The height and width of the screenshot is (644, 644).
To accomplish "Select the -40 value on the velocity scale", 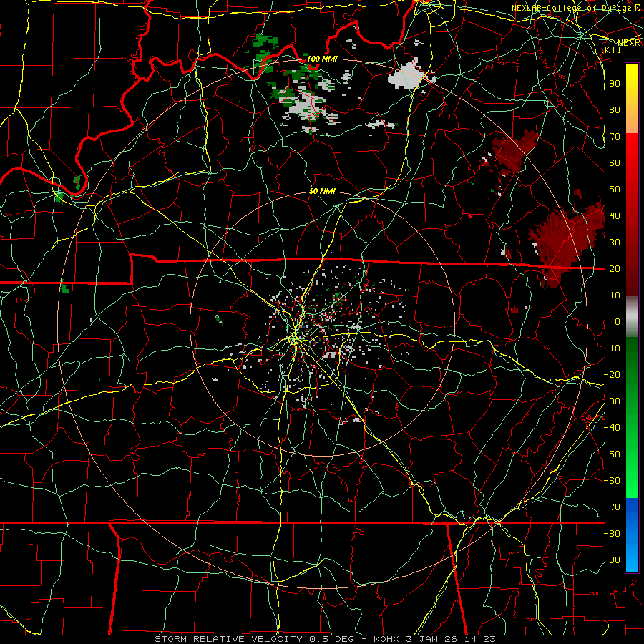I will point(612,428).
